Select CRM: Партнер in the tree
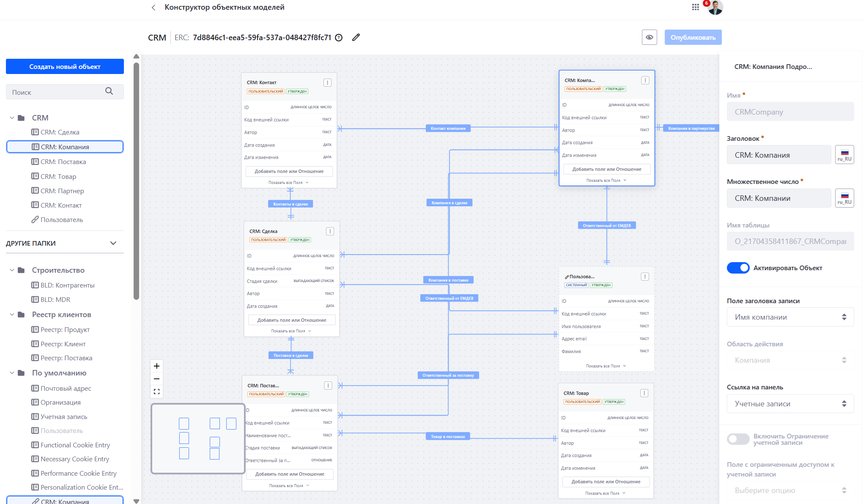 62,191
